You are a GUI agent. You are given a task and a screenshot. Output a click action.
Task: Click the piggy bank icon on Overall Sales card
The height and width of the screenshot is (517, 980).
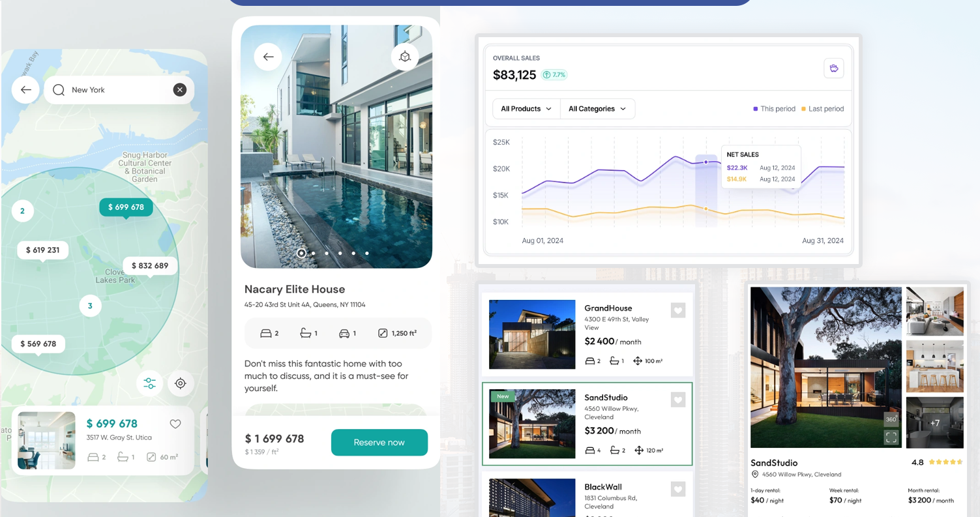click(x=834, y=68)
